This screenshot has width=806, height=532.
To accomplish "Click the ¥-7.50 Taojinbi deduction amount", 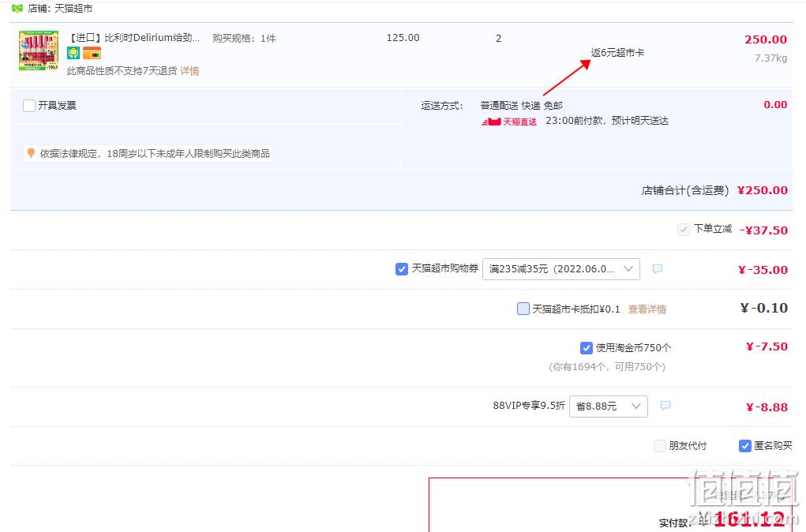I will [767, 347].
